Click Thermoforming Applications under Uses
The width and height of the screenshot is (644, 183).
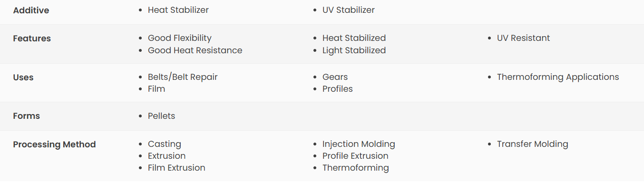[x=558, y=77]
